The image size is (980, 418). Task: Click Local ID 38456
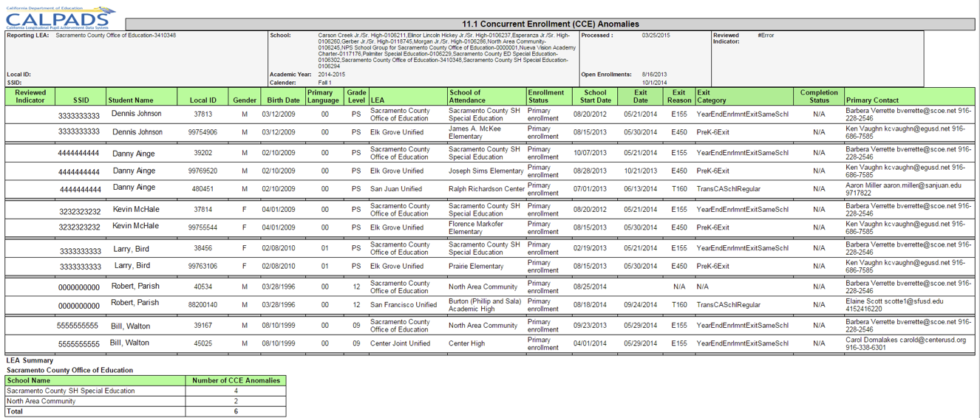tap(203, 248)
